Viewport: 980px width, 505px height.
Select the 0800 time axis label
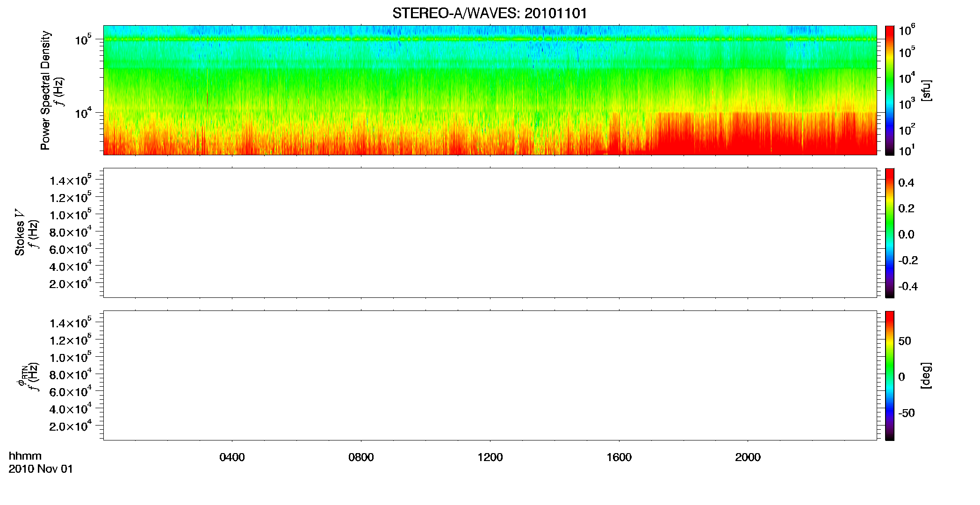361,457
